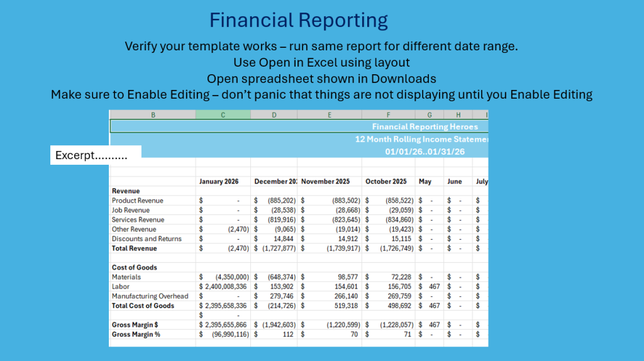Select column F header
The height and width of the screenshot is (361, 644).
coord(388,114)
